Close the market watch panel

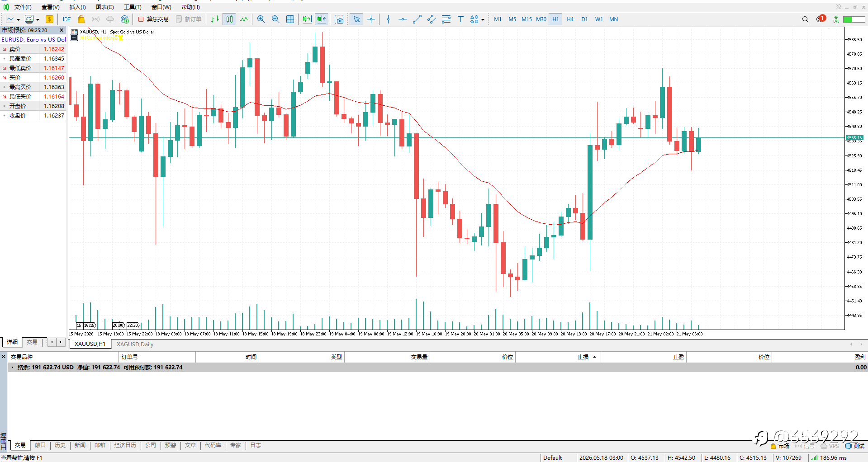62,30
